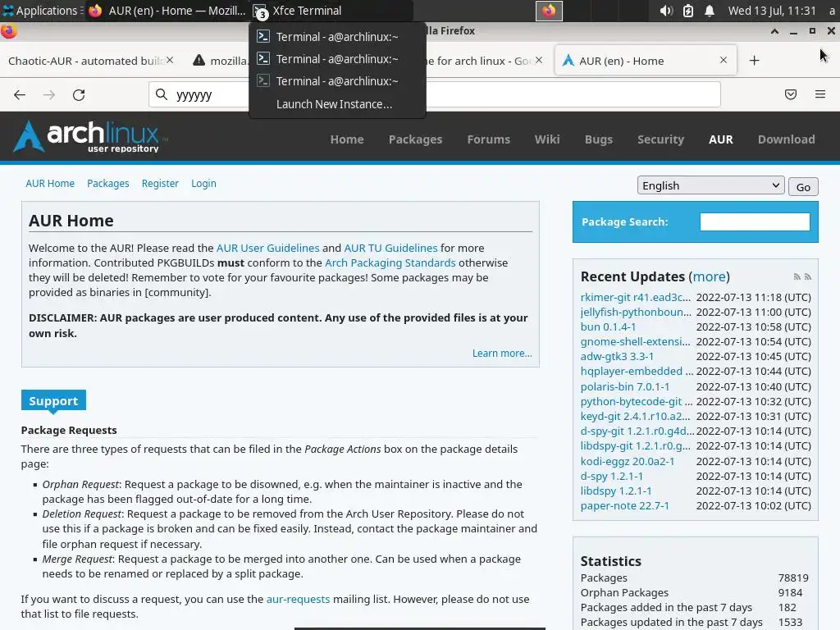The image size is (840, 630).
Task: Choose Launch New Instance in the terminal menu
Action: [335, 104]
